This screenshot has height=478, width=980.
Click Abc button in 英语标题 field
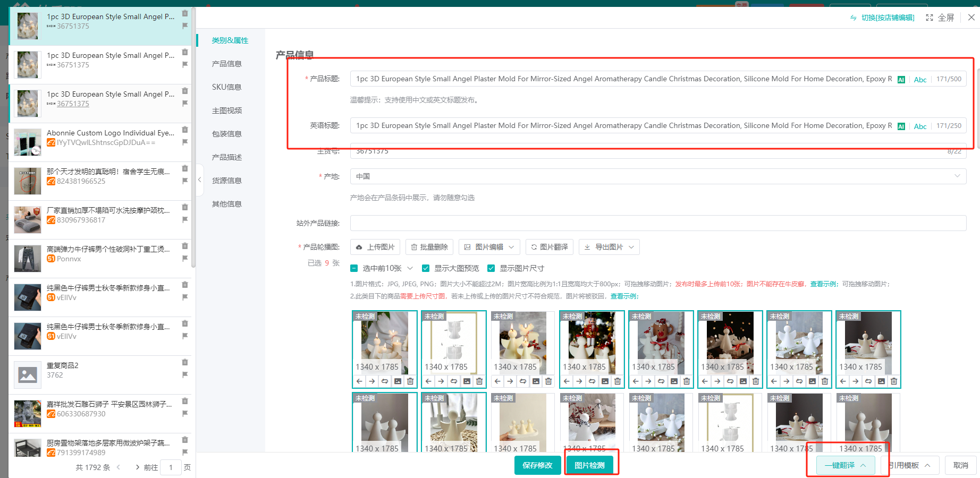click(x=920, y=126)
